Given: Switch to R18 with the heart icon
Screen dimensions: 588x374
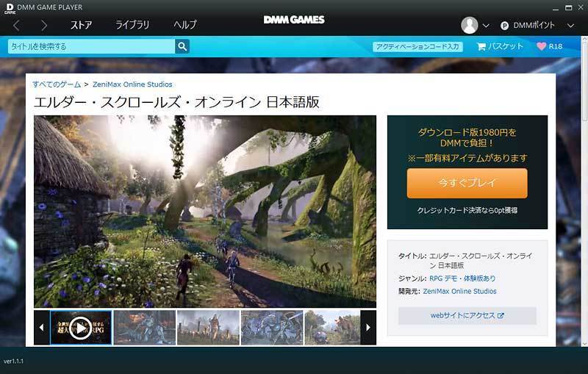Looking at the screenshot, I should click(549, 46).
